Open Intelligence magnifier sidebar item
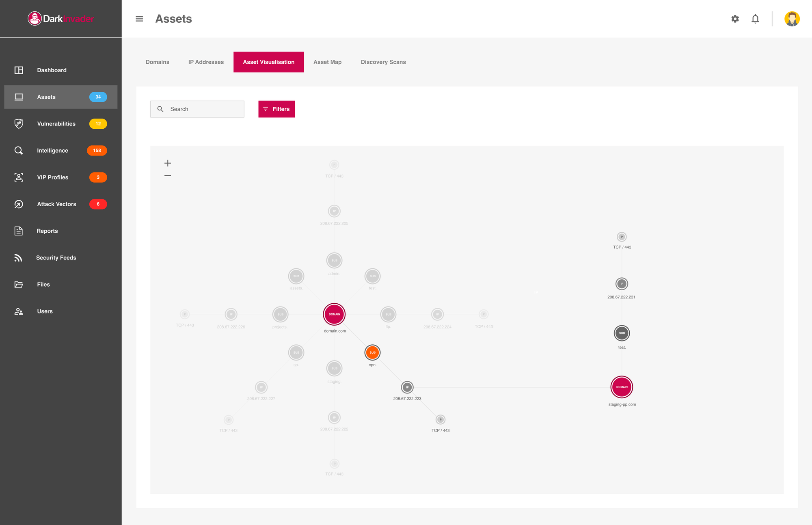Screen dimensions: 812x525 (19, 151)
